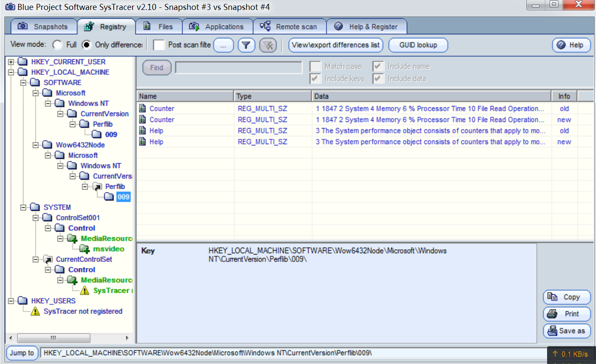Click the Wow6432Node Perflib link folder icon
This screenshot has width=596, height=364.
coord(97,187)
